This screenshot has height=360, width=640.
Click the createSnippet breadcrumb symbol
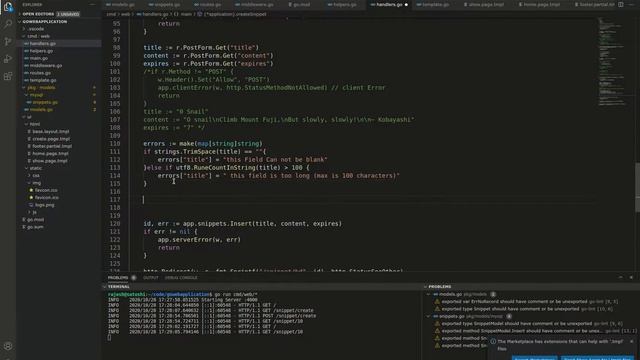tap(234, 14)
